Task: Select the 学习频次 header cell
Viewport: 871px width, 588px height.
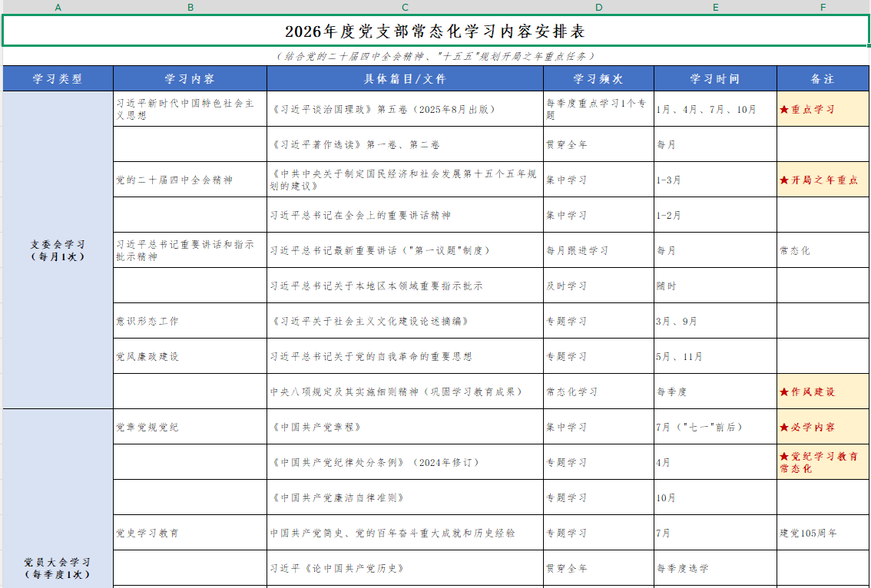Action: [598, 78]
